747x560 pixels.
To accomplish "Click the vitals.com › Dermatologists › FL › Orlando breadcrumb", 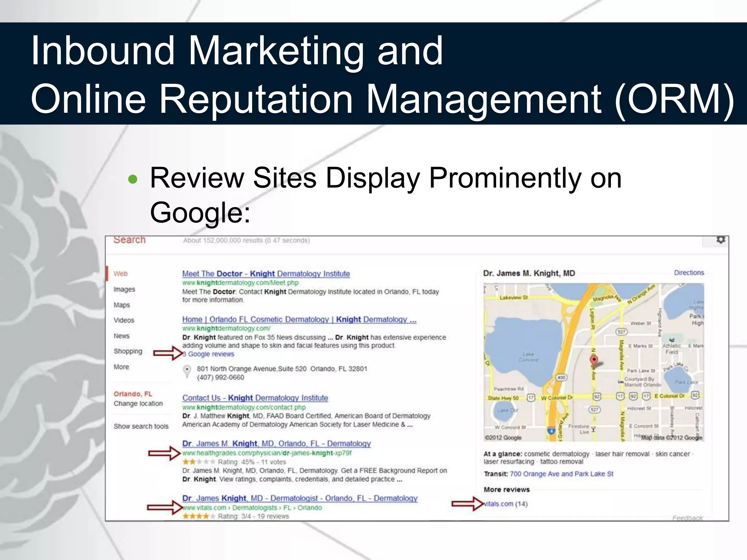I will (x=252, y=507).
